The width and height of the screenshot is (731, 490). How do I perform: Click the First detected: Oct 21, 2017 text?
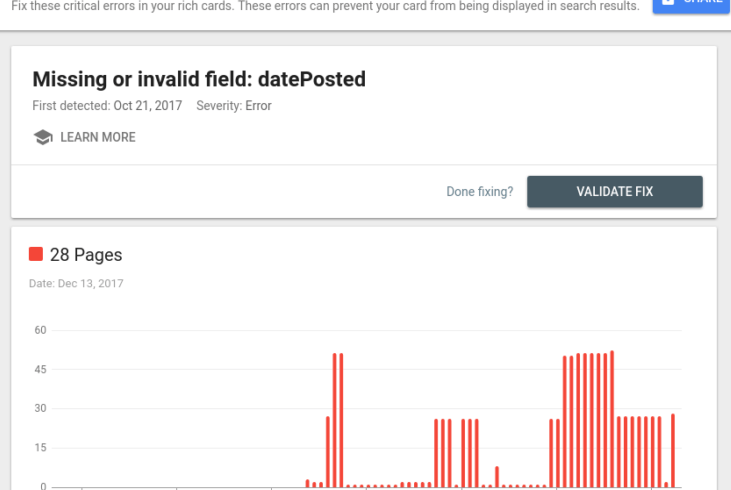107,106
